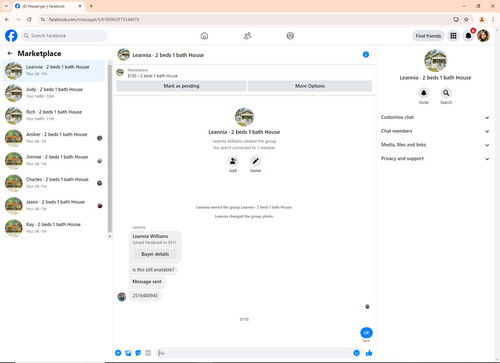Click sender avatar beside 2516480943 message

pyautogui.click(x=122, y=296)
